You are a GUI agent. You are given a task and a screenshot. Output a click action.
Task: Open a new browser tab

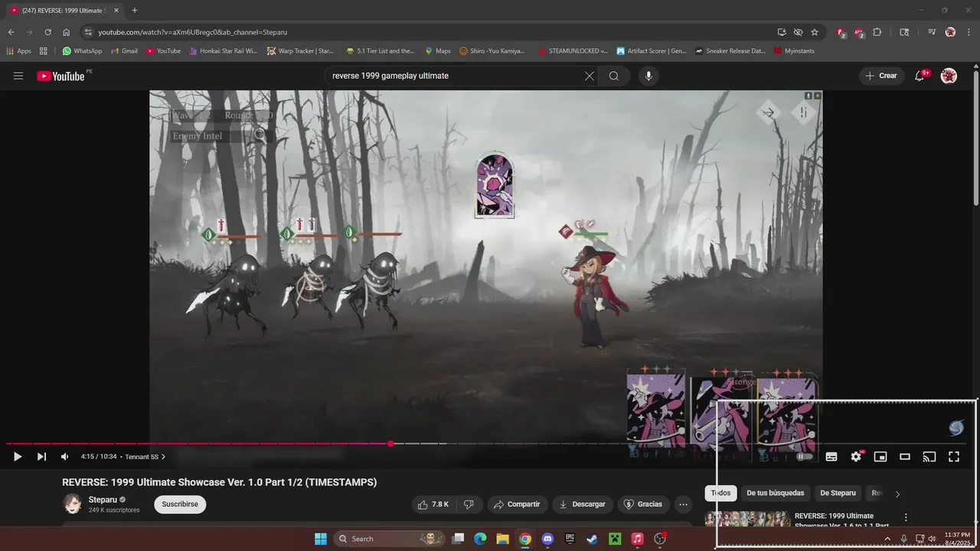[135, 11]
